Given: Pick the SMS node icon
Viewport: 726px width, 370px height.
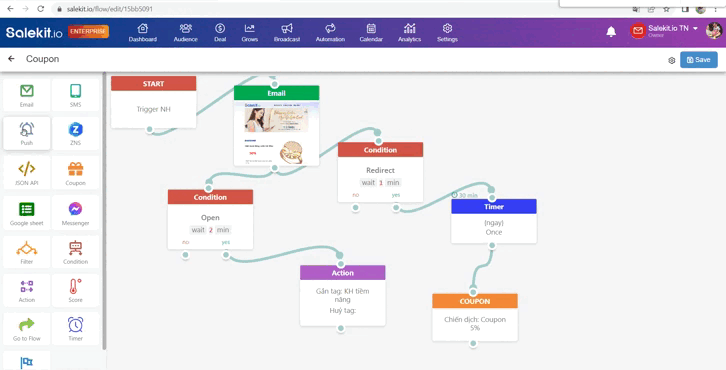Looking at the screenshot, I should point(75,91).
